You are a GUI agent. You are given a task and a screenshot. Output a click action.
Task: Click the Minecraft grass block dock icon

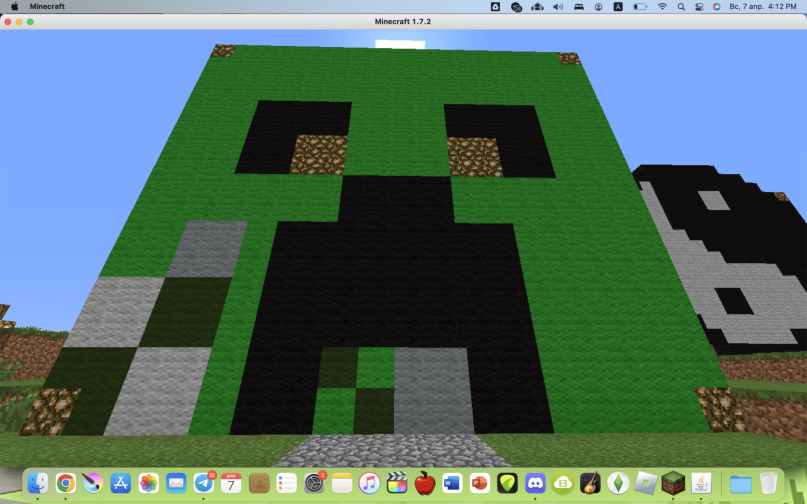[x=673, y=483]
